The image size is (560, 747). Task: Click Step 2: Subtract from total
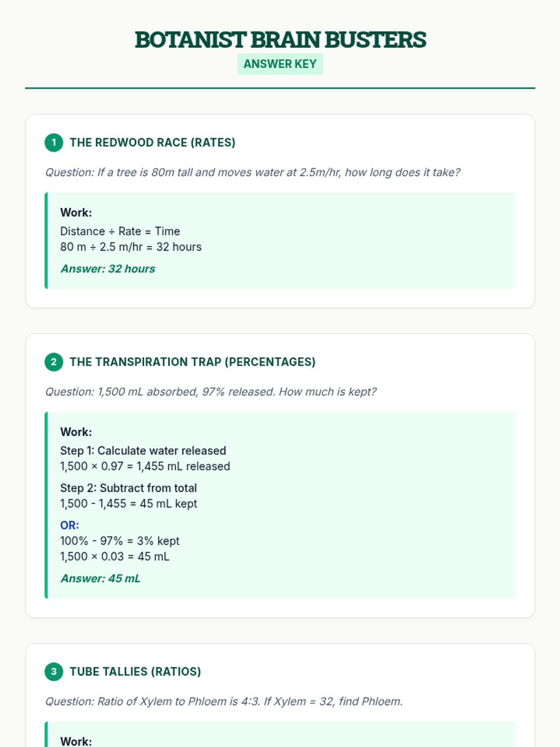coord(128,488)
